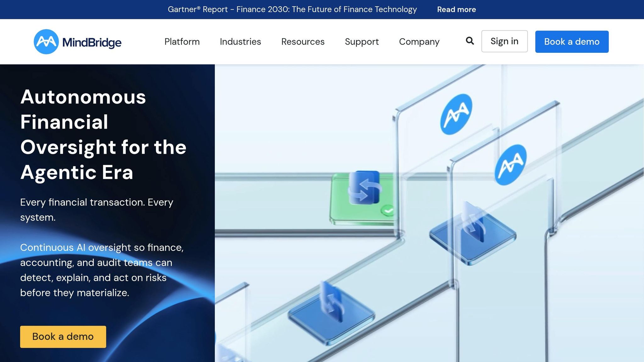
Task: Click the yellow Book a demo hero button
Action: pyautogui.click(x=63, y=337)
